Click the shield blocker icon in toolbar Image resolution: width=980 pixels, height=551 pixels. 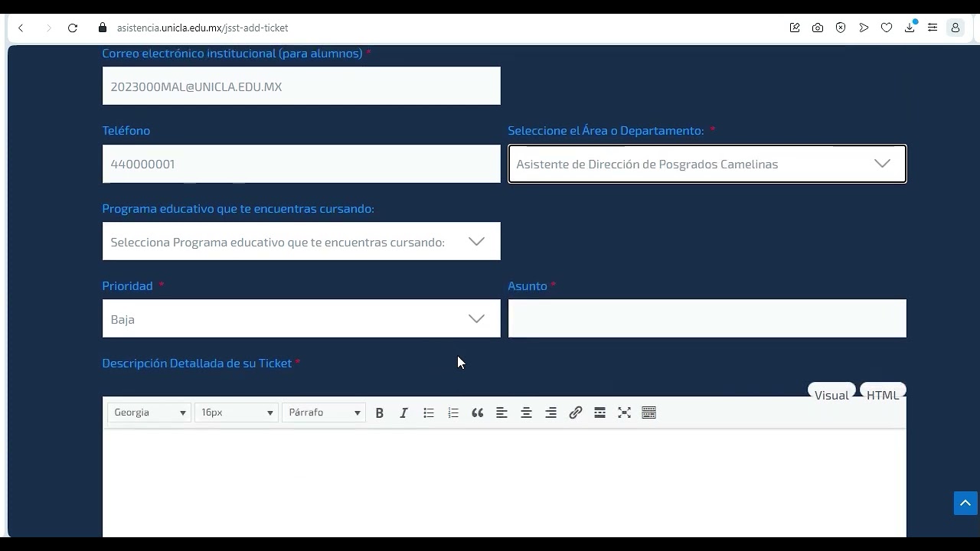point(841,28)
